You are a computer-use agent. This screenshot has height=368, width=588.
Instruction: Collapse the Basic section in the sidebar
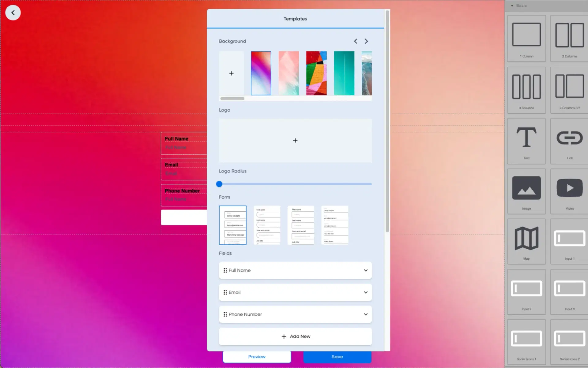[512, 6]
